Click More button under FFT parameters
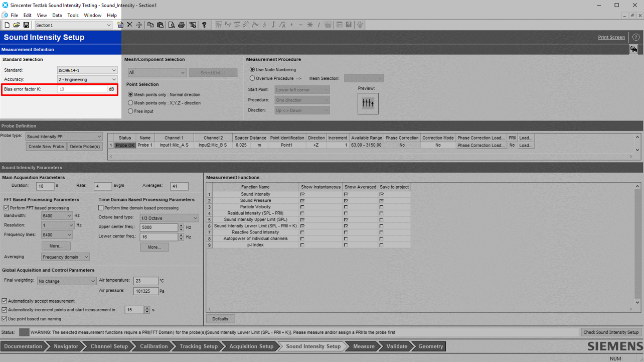 [56, 246]
